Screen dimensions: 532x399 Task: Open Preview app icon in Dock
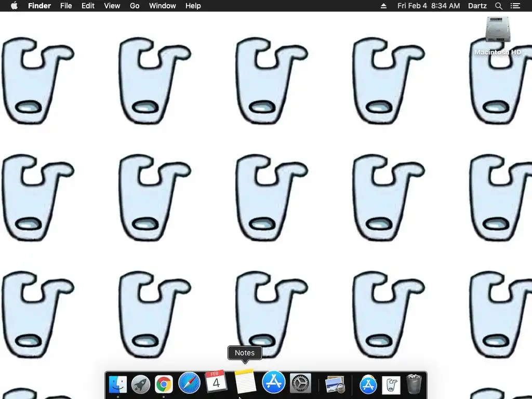(335, 385)
